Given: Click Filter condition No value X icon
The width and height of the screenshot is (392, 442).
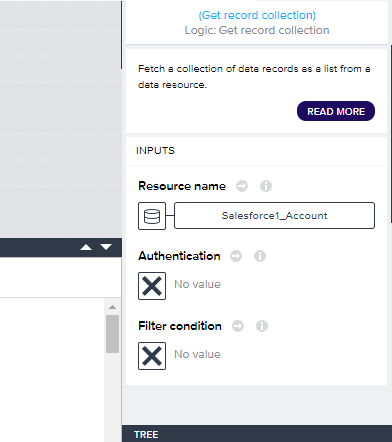Looking at the screenshot, I should 152,356.
